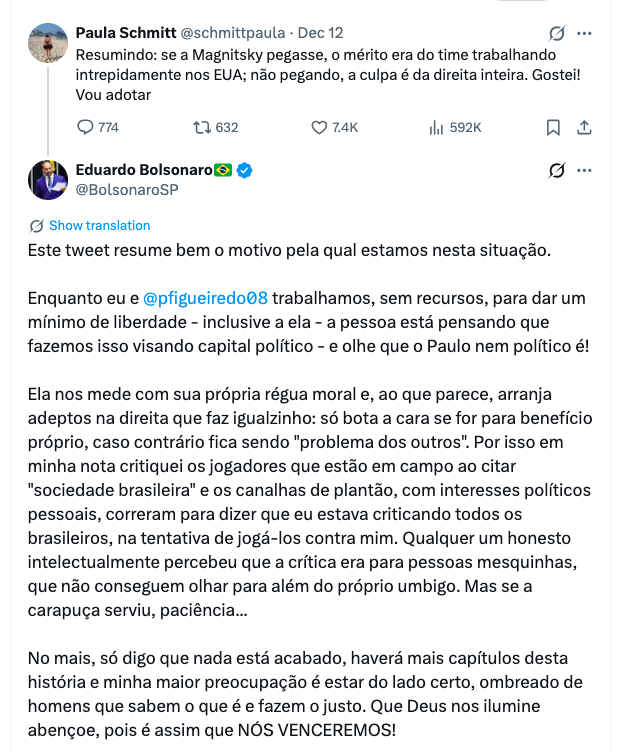The image size is (632, 752).
Task: Click Show translation link
Action: (x=99, y=226)
